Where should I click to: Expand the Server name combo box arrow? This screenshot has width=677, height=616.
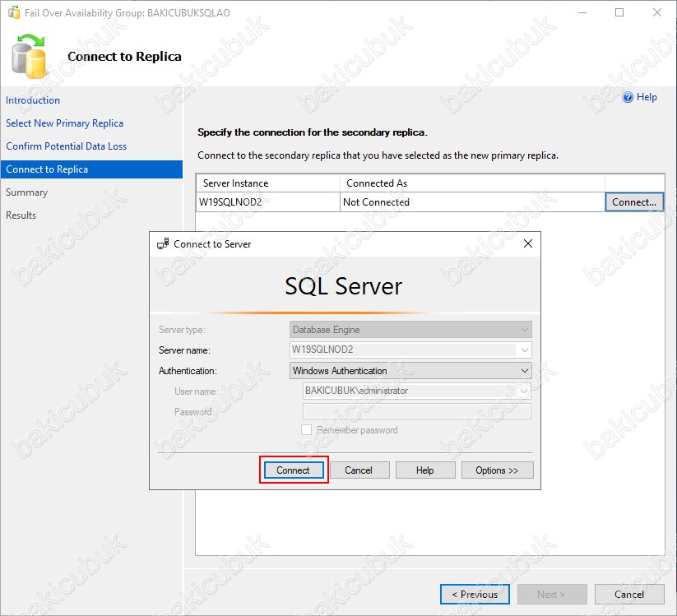pyautogui.click(x=525, y=350)
